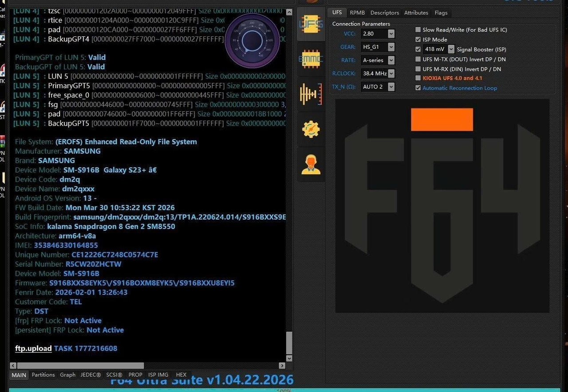Click the SoC Info kalama Snapdragon line
Viewport: 568px width, 392px height.
95,227
